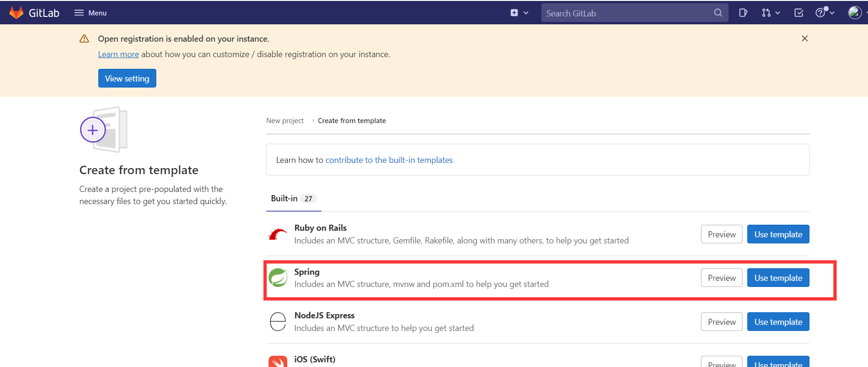Select the Built-in tab
Viewport: 868px width, 367px height.
[x=294, y=198]
